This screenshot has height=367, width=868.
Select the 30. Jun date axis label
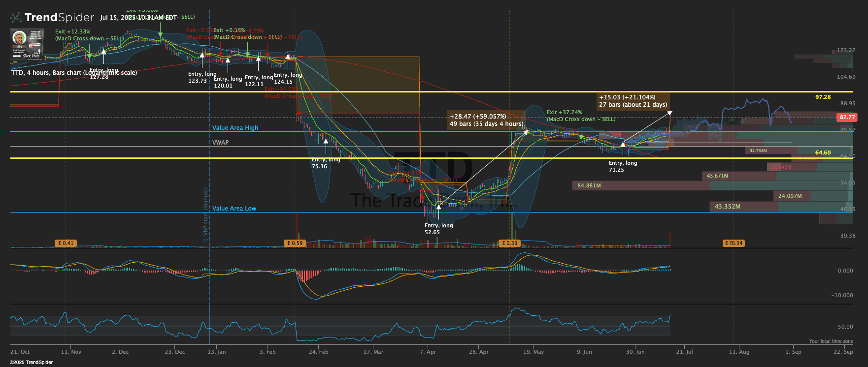pos(635,352)
